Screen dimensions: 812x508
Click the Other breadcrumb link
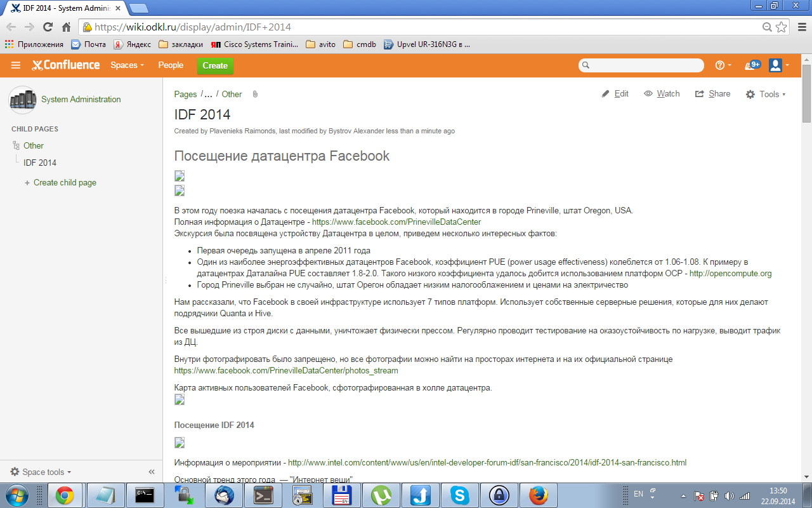tap(232, 95)
